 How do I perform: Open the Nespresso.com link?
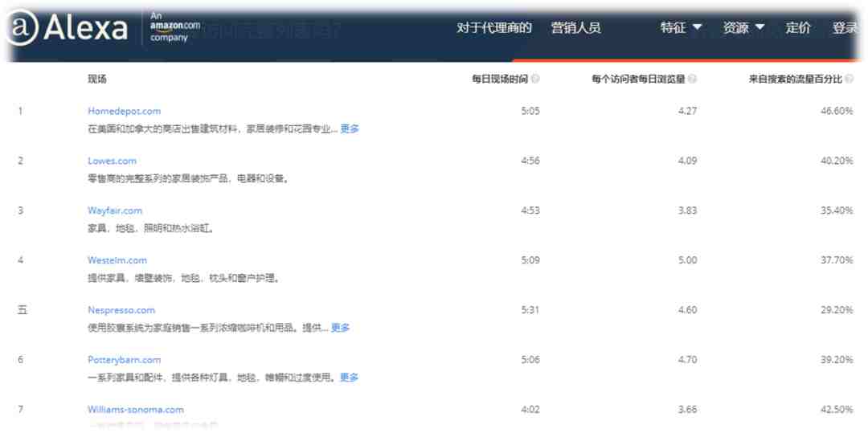tap(121, 309)
